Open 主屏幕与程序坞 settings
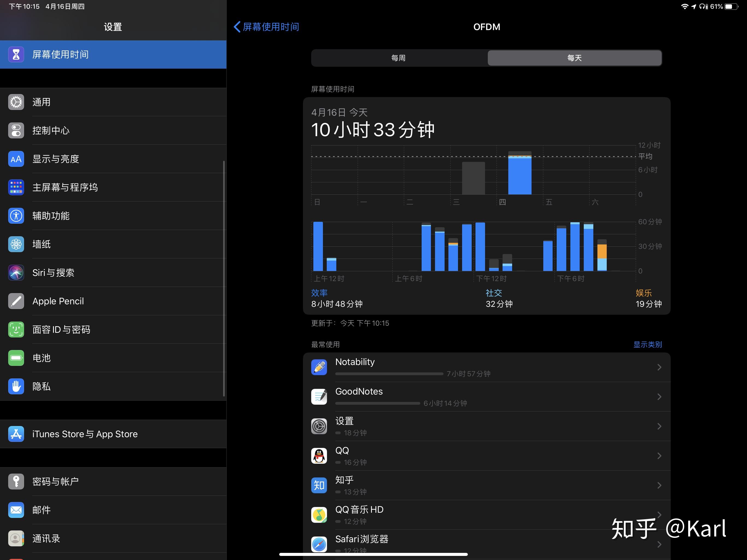This screenshot has width=747, height=560. (113, 187)
